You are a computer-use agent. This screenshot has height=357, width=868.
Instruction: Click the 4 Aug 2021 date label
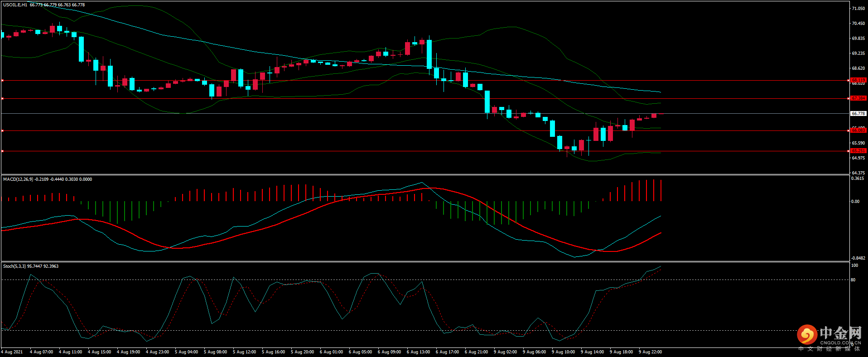12,352
